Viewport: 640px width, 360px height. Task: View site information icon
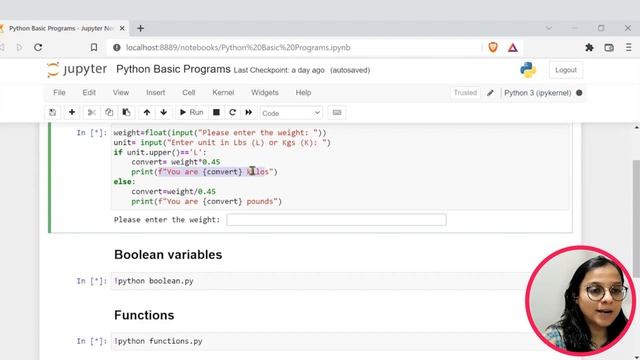pyautogui.click(x=117, y=48)
